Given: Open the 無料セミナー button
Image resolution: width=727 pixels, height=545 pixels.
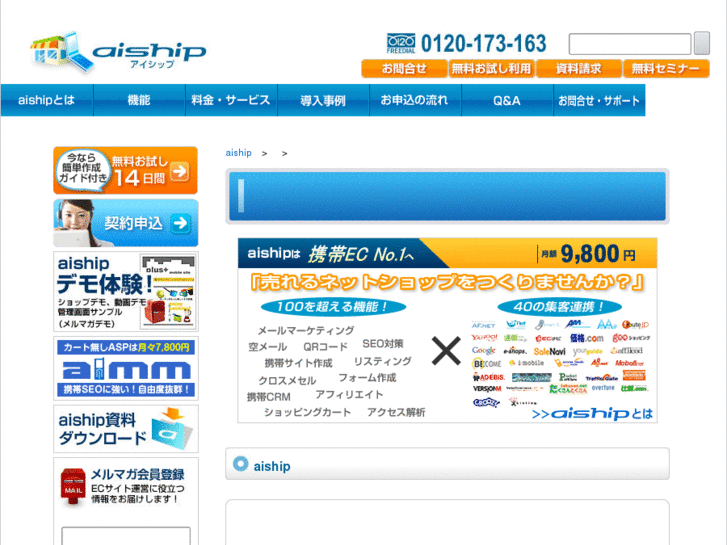Looking at the screenshot, I should pyautogui.click(x=666, y=69).
